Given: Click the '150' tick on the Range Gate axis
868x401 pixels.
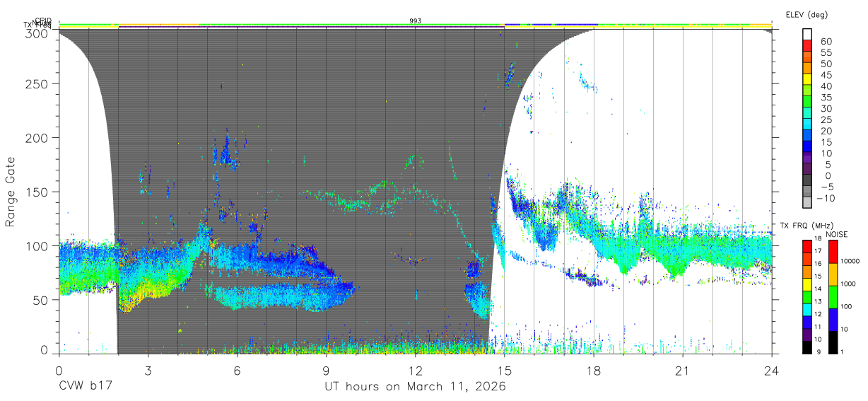Looking at the screenshot, I should click(x=37, y=192).
